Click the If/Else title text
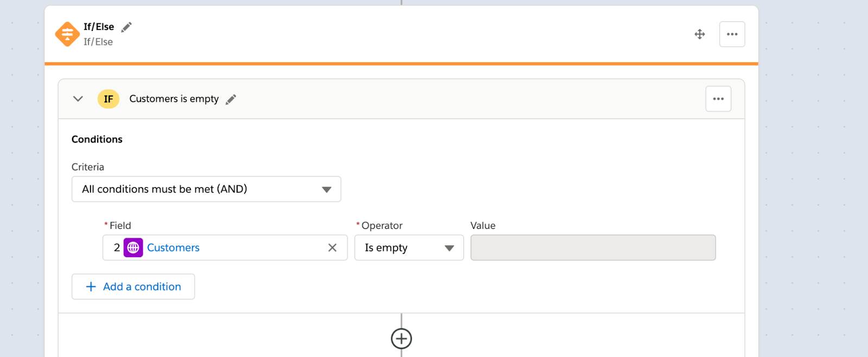The width and height of the screenshot is (868, 357). click(x=99, y=27)
